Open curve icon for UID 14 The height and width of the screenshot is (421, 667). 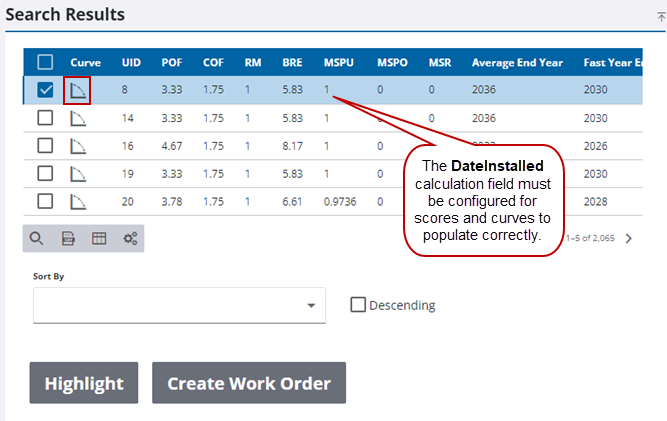77,118
